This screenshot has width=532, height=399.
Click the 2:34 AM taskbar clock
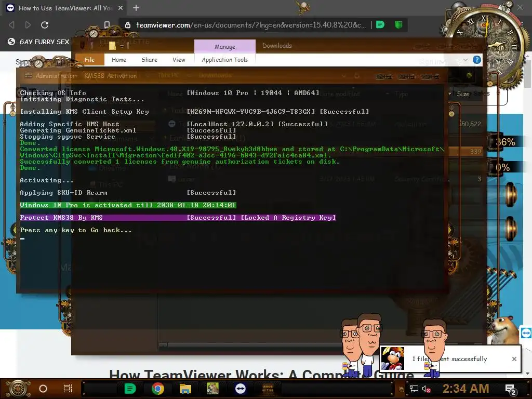466,389
